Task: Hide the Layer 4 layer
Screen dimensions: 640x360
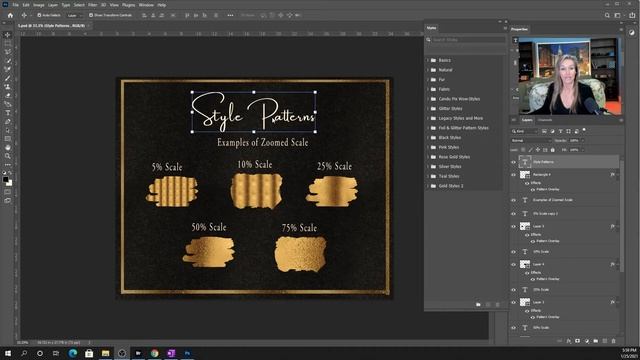Action: [x=513, y=264]
